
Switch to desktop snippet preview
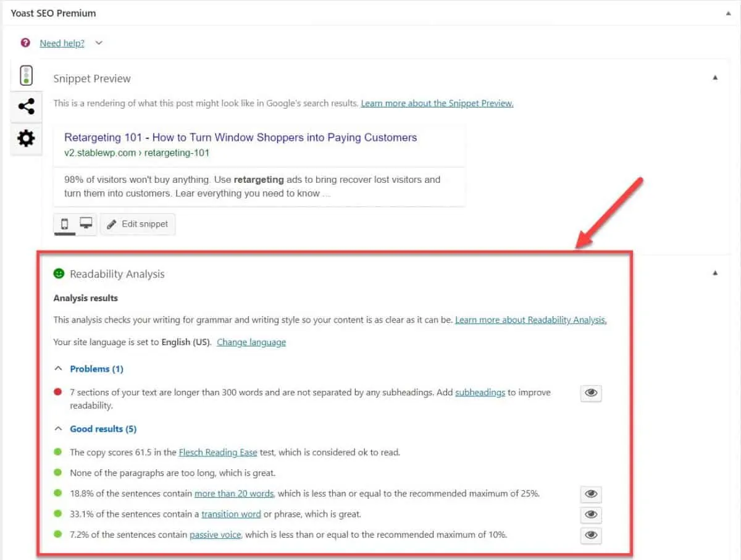86,224
